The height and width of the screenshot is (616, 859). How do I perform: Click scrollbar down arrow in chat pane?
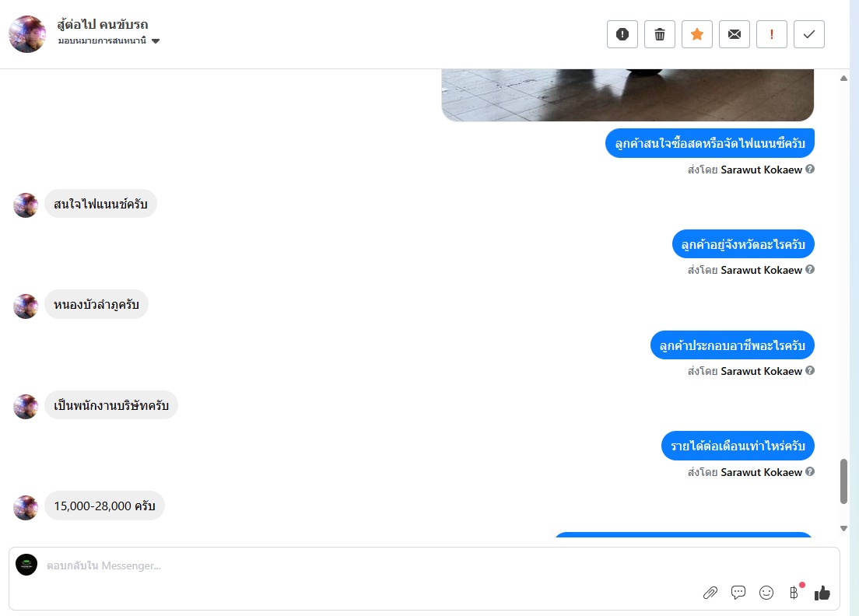[x=843, y=528]
